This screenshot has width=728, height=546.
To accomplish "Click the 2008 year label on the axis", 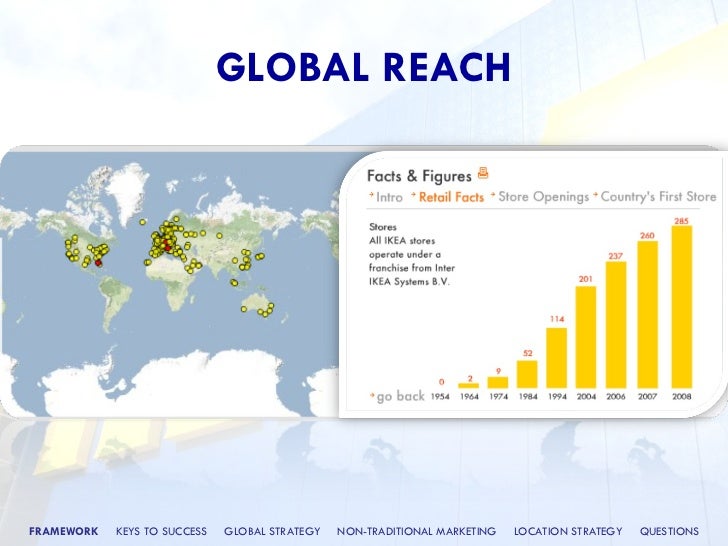I will point(682,396).
